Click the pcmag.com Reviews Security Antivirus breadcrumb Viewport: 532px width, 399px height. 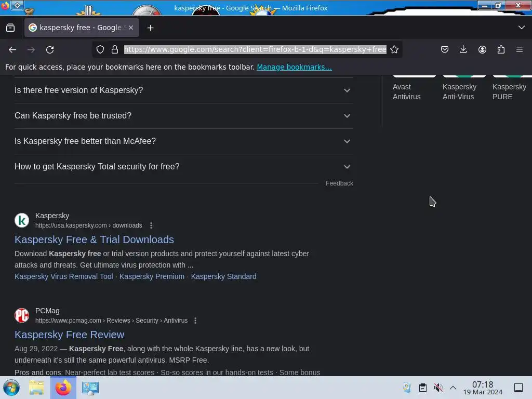[x=111, y=320]
